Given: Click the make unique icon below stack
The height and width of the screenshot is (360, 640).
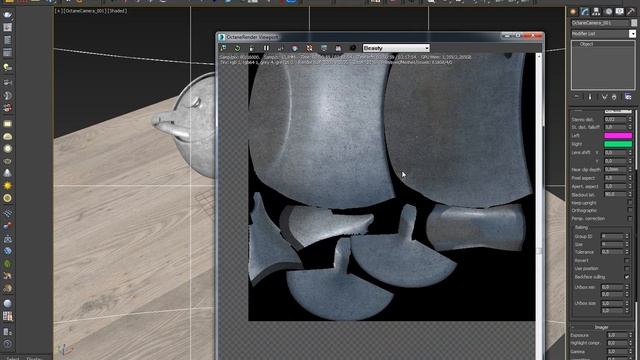Looking at the screenshot, I should coord(604,97).
